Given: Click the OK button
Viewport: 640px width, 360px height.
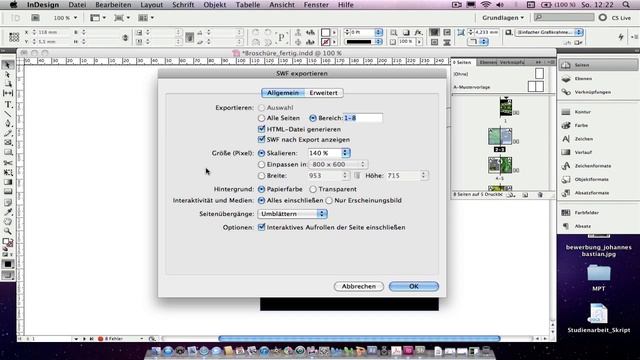Looking at the screenshot, I should [413, 287].
